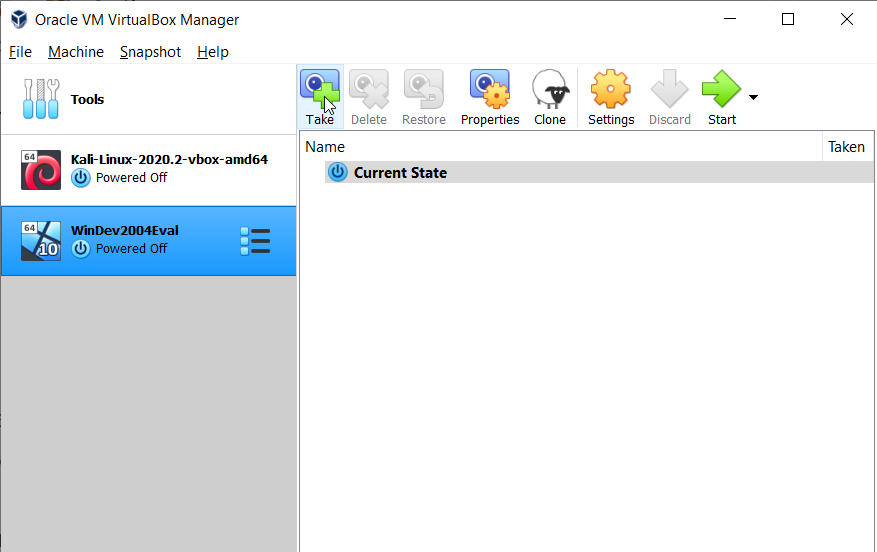The width and height of the screenshot is (877, 552).
Task: Click Kali Powered Off status icon
Action: (x=81, y=178)
